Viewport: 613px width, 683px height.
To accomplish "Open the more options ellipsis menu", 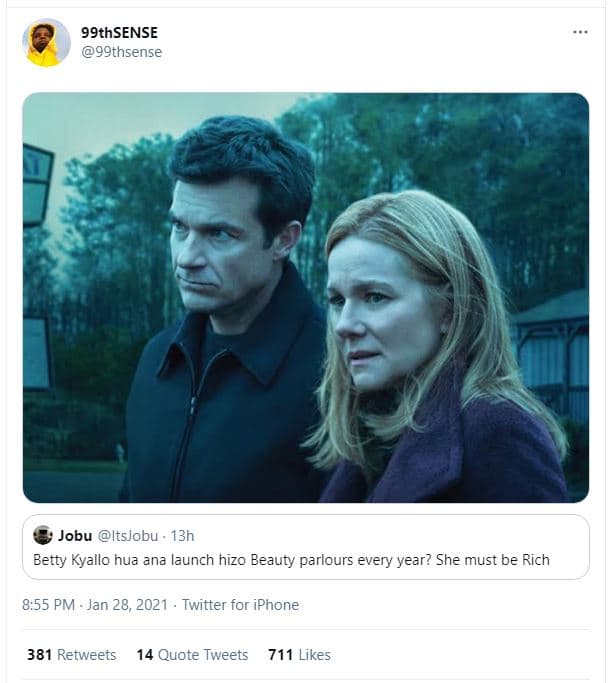I will (580, 32).
